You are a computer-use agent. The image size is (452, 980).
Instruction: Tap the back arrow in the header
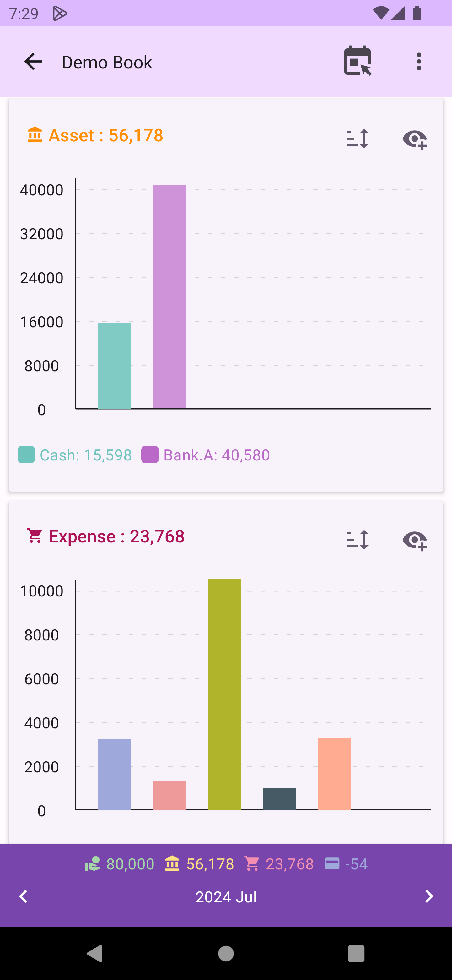pos(33,62)
